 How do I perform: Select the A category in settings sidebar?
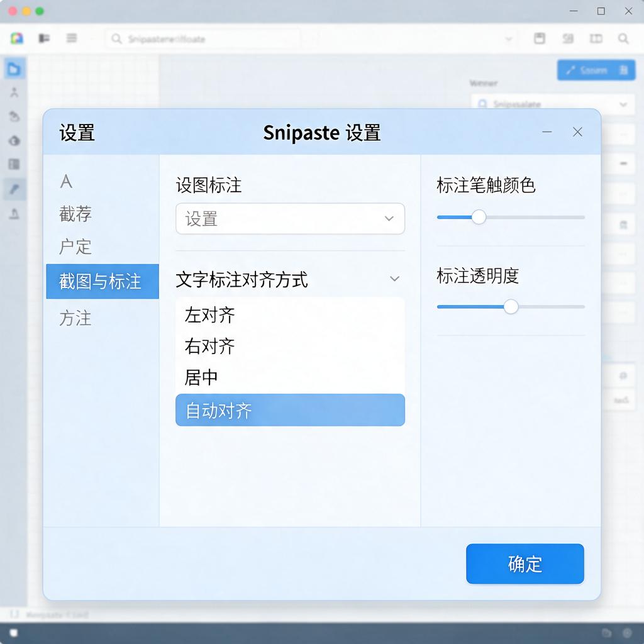(66, 181)
